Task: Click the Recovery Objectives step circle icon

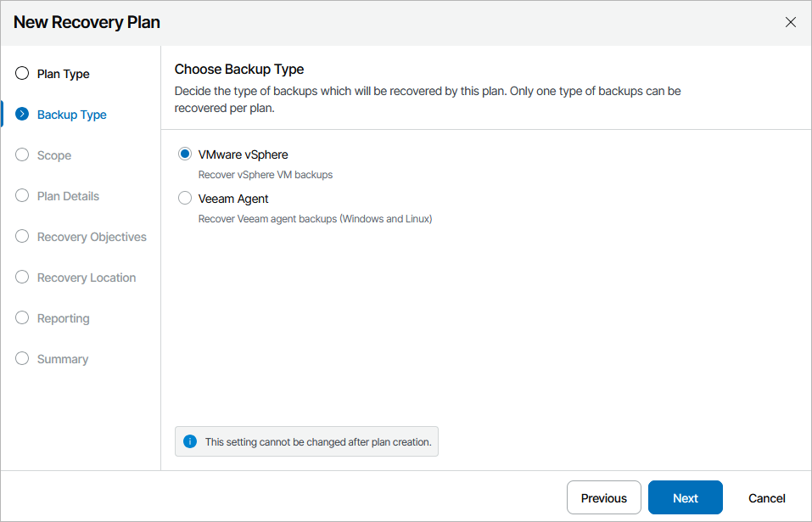Action: click(x=21, y=236)
